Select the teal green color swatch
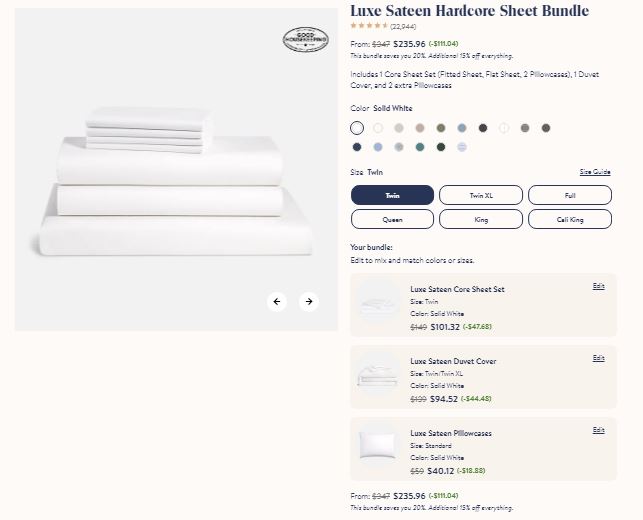643x520 pixels. tap(420, 147)
